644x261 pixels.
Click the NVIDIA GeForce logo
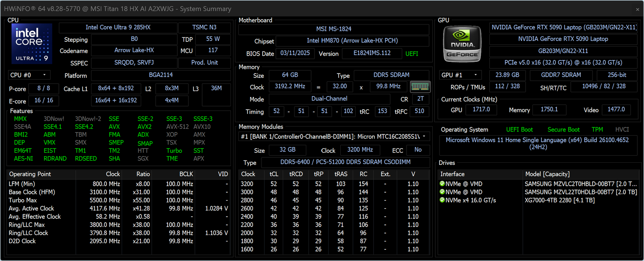pos(463,43)
